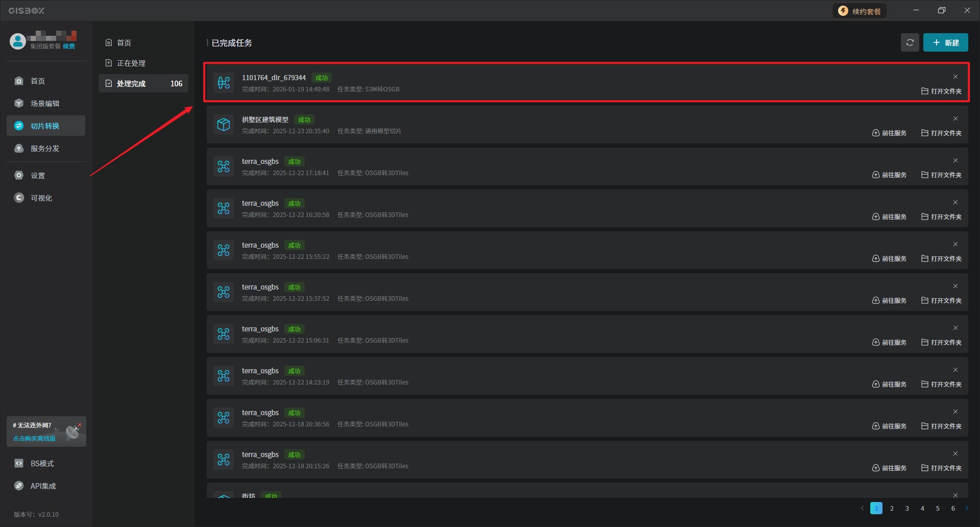The width and height of the screenshot is (980, 527).
Task: Select 处理完成 tab with 106 count
Action: click(143, 84)
